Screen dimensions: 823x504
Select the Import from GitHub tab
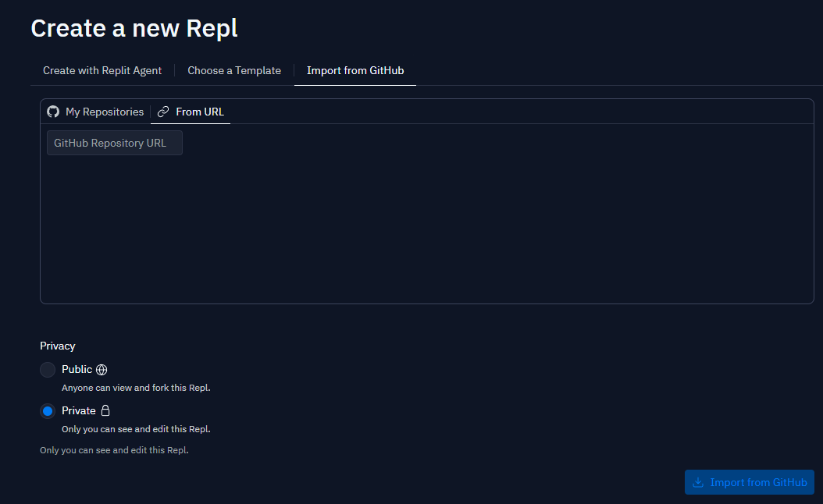355,70
